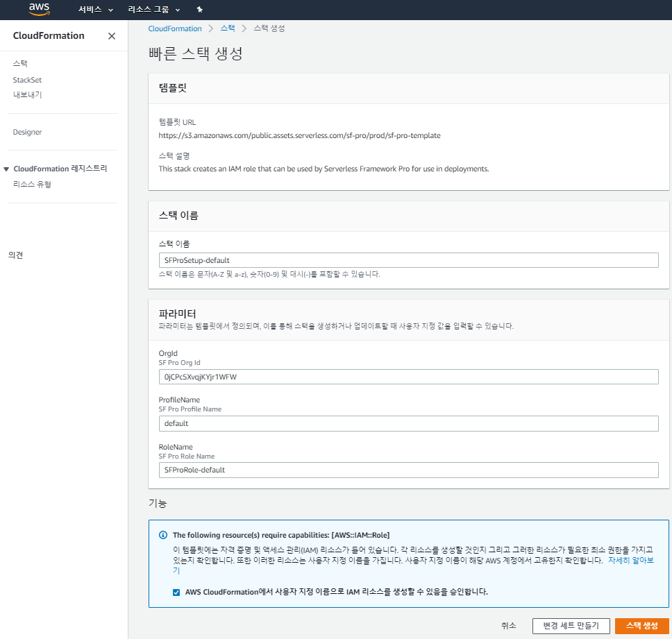This screenshot has height=639, width=672.
Task: Click the capabilities AWS::IAM::Role notice title
Action: click(281, 535)
